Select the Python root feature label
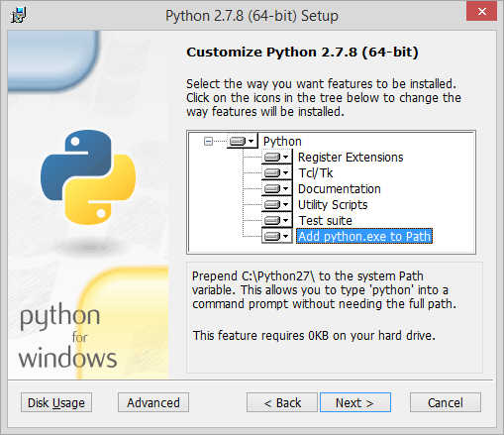The height and width of the screenshot is (435, 504). (x=282, y=142)
